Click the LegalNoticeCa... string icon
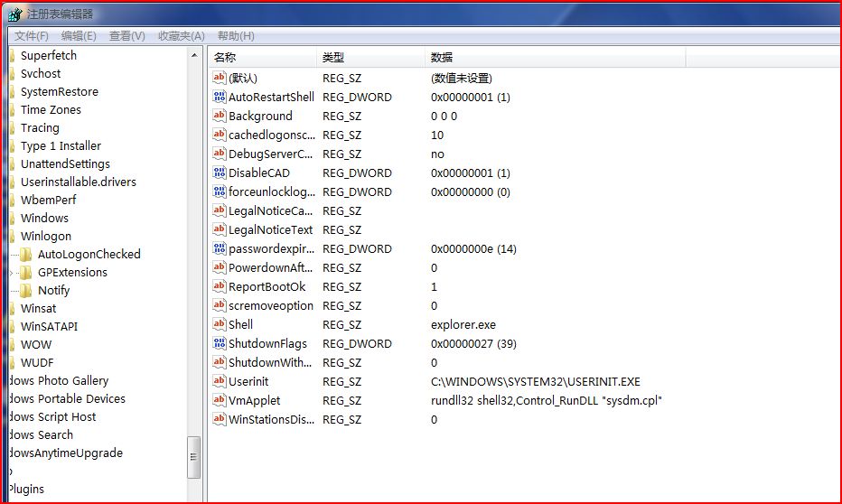Viewport: 842px width, 504px height. (220, 210)
